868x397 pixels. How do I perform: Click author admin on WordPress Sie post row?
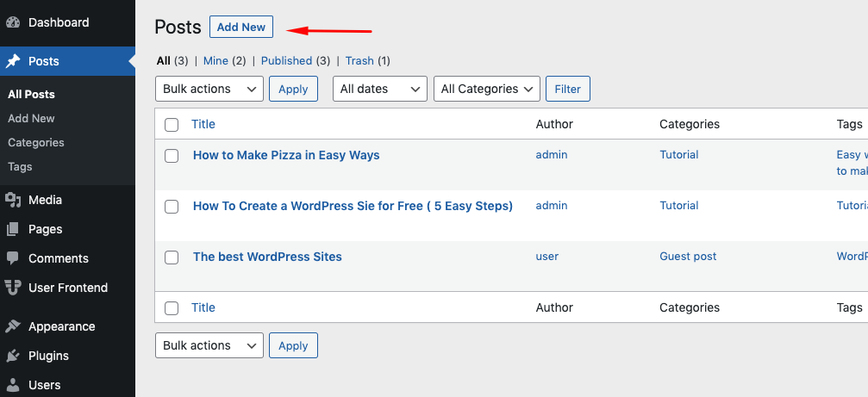pos(552,206)
